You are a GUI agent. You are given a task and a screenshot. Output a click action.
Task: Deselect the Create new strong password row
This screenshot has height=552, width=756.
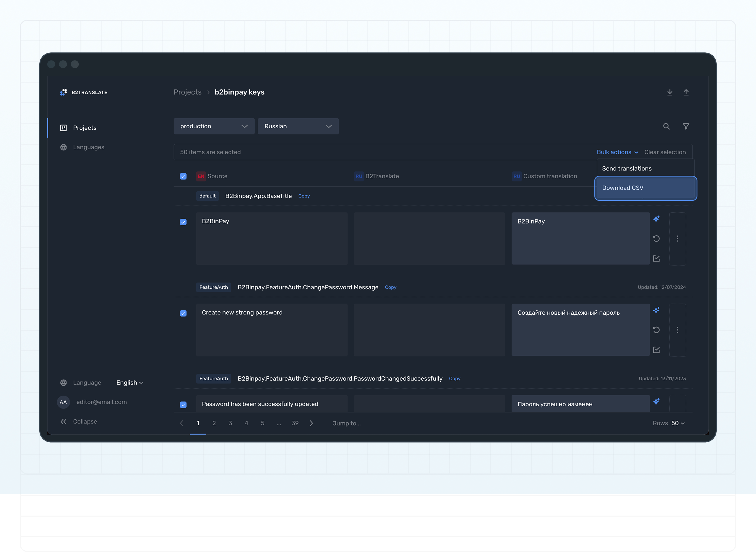pos(183,313)
